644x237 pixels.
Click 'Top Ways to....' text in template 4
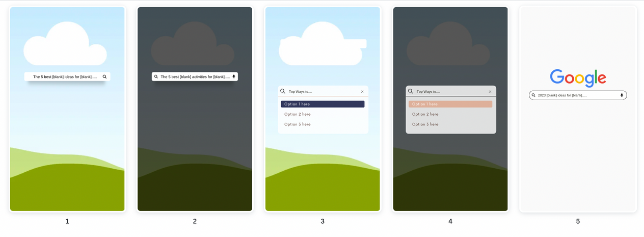[x=428, y=92]
